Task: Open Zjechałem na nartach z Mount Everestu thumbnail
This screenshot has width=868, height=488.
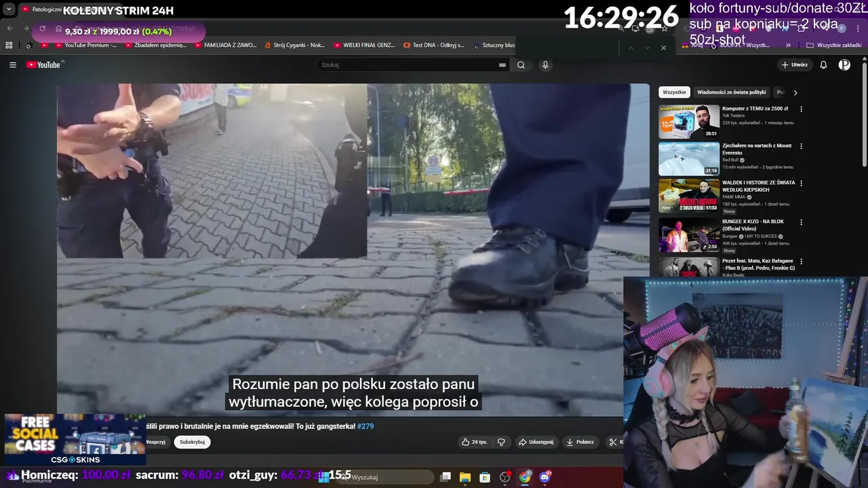Action: (x=689, y=159)
